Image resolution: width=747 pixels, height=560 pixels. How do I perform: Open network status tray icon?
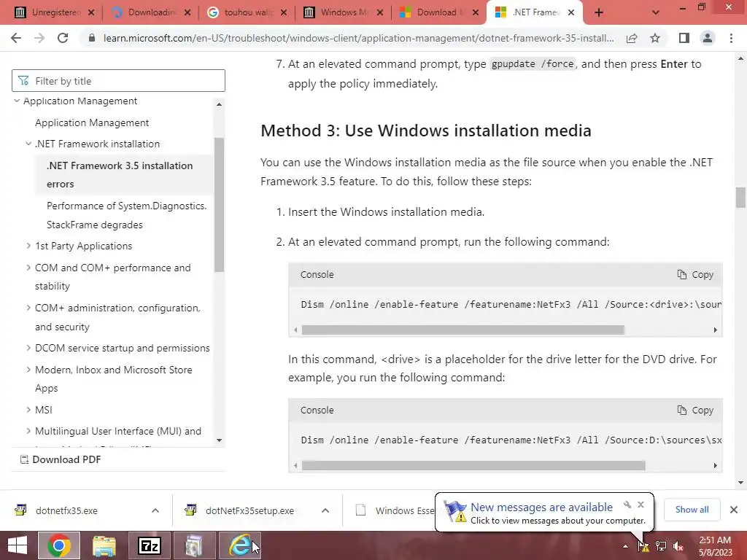[661, 546]
